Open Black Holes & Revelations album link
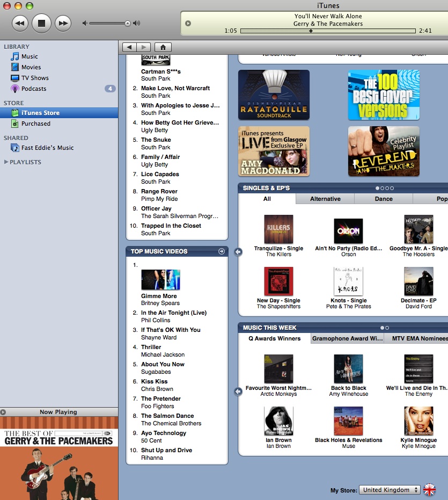This screenshot has width=448, height=500. click(348, 440)
